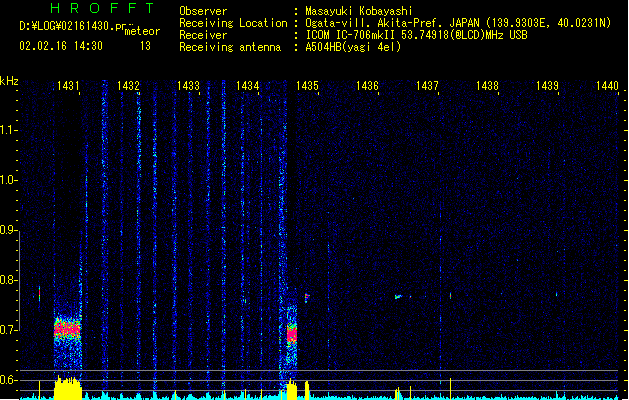Select location text Ogata-vill. Akita-Pref. JAPAN
Screen dimensions: 629x400
click(x=392, y=23)
